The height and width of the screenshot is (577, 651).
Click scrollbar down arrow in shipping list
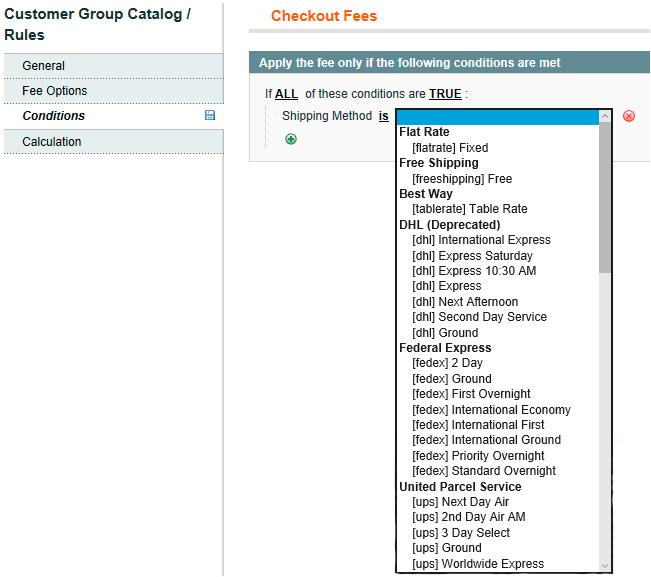tap(605, 565)
